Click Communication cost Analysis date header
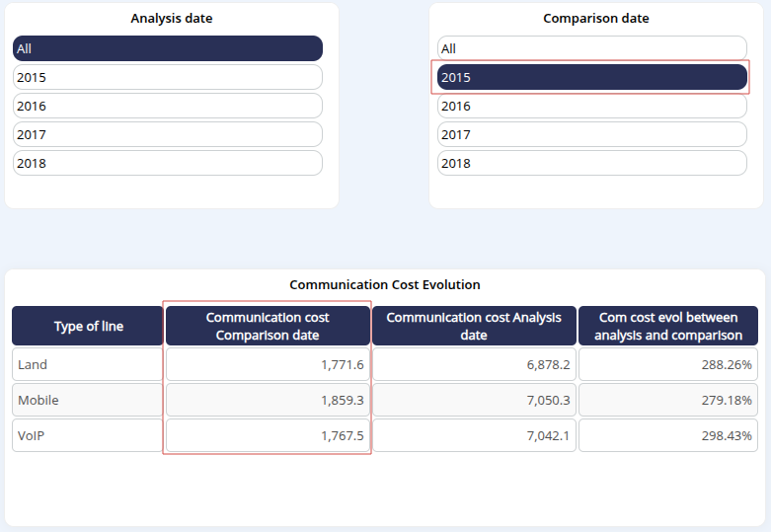771x532 pixels. click(x=474, y=326)
